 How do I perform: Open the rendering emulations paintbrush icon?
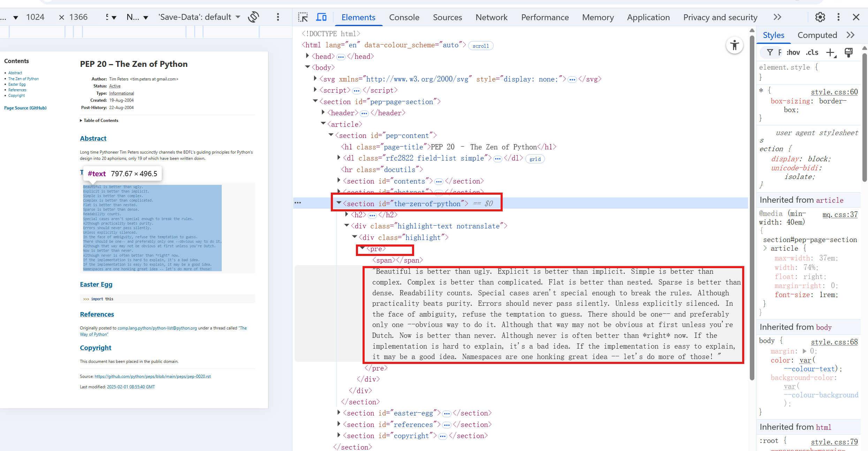(848, 53)
